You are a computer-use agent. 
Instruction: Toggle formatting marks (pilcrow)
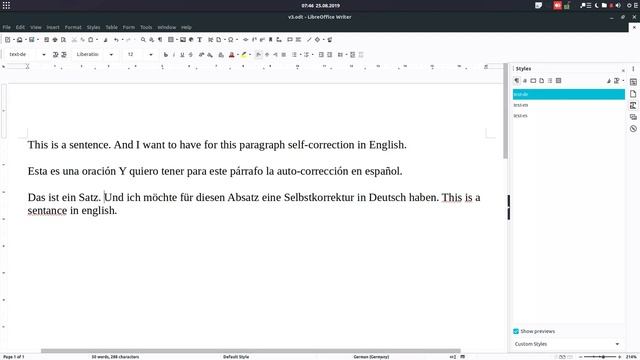click(160, 40)
